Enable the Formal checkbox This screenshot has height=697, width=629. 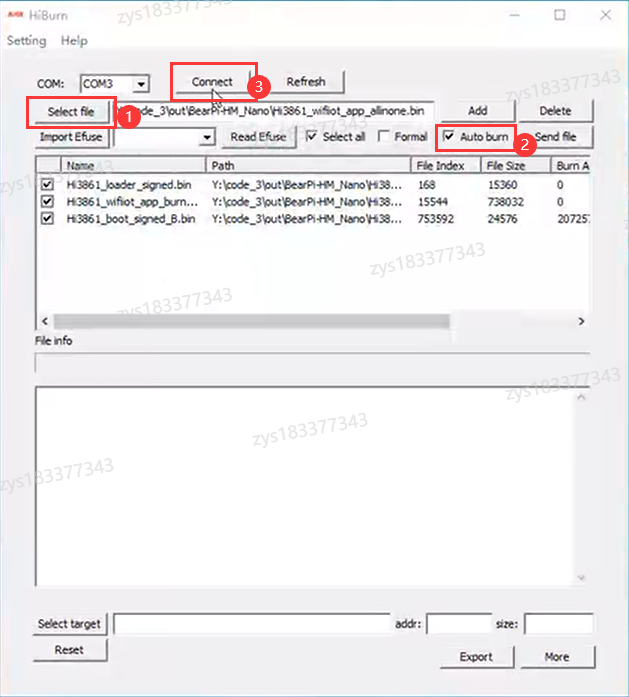(384, 137)
